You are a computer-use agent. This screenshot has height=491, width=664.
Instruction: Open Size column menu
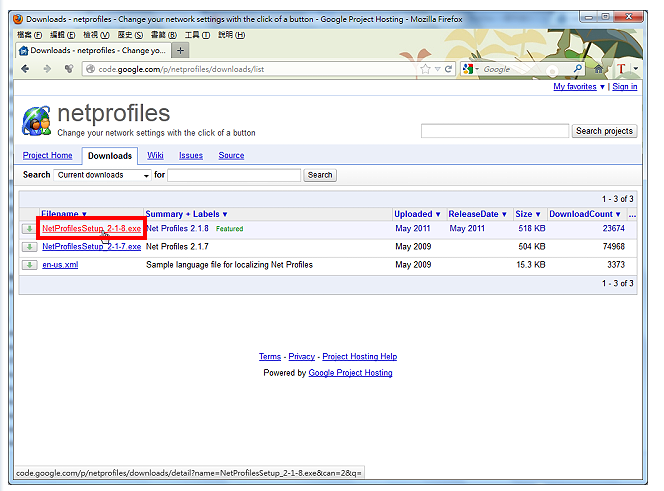point(528,214)
